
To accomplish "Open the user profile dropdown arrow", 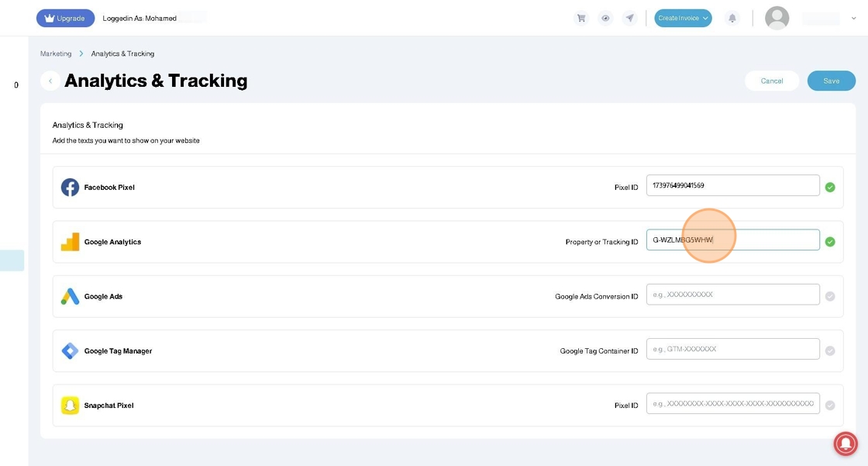I will tap(854, 19).
